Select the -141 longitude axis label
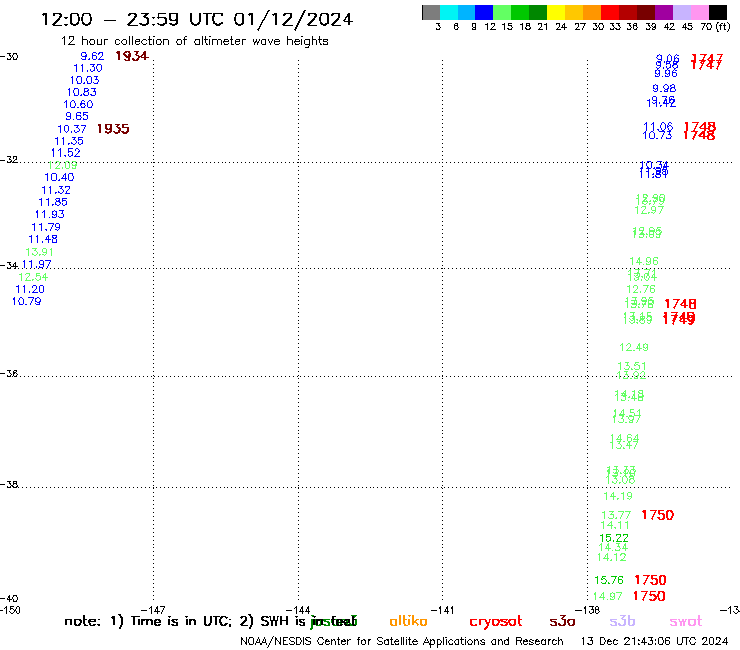The width and height of the screenshot is (740, 650). (443, 610)
